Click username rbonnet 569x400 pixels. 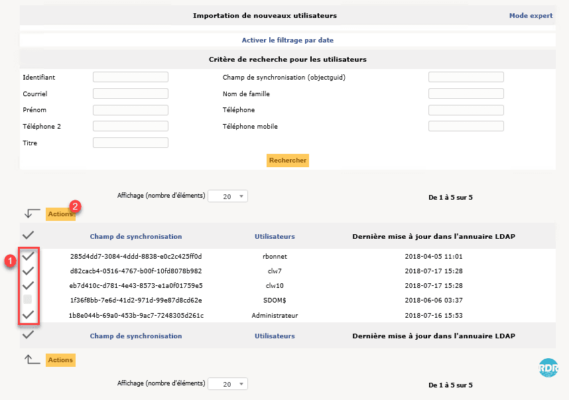pyautogui.click(x=275, y=257)
